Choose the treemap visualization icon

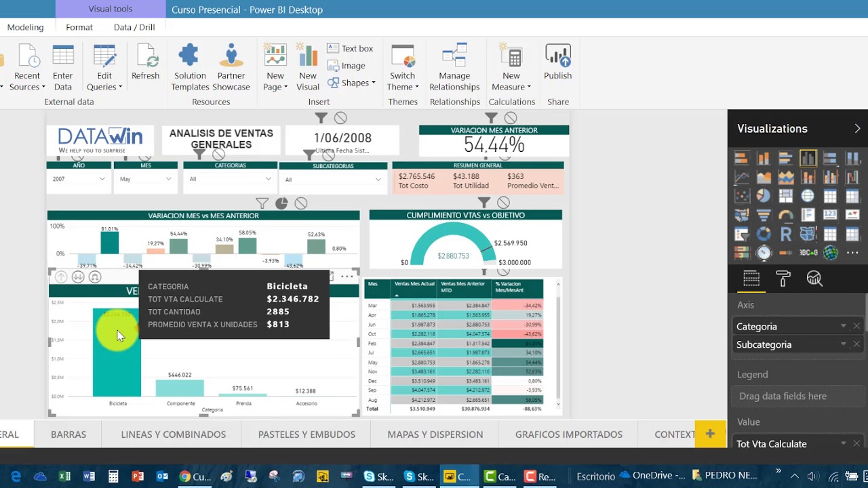point(786,196)
